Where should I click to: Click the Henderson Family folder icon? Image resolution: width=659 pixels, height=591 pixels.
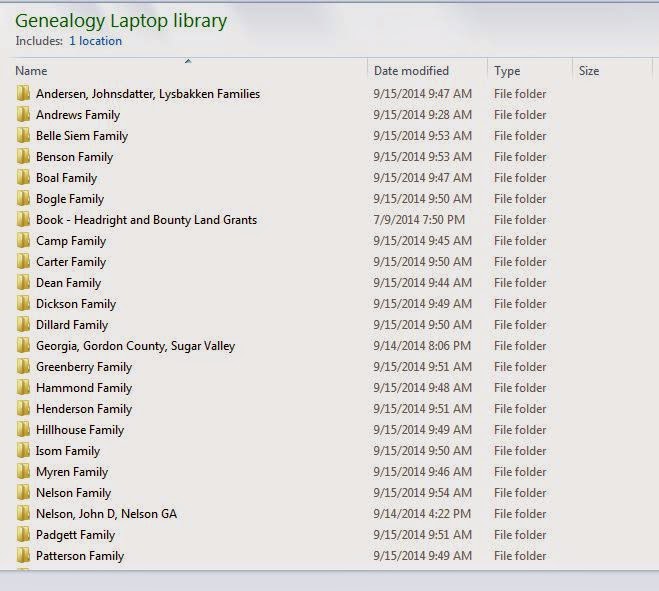24,409
